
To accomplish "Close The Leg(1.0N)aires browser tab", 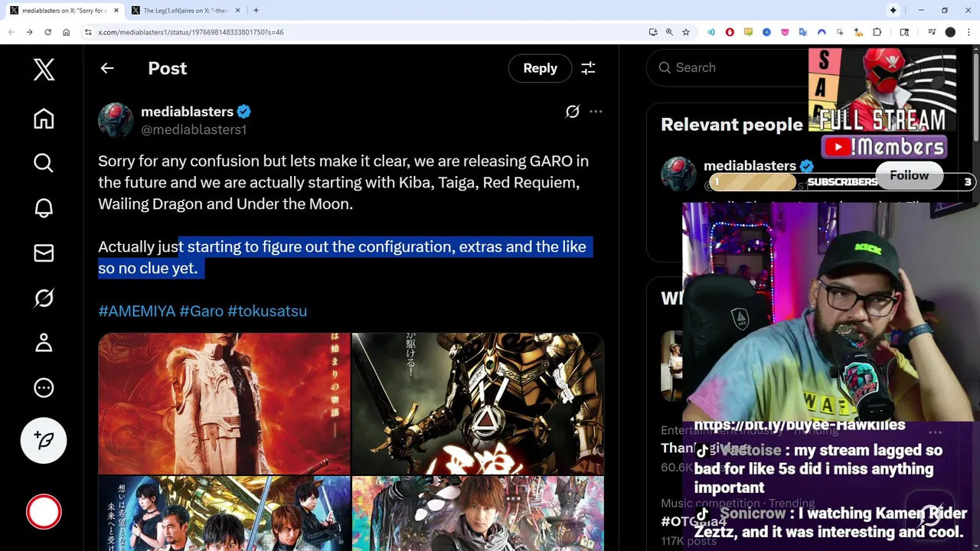I will tap(237, 10).
